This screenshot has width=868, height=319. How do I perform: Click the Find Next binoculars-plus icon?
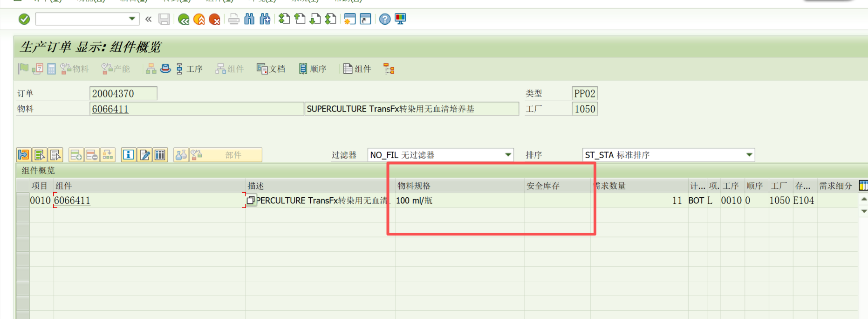265,19
